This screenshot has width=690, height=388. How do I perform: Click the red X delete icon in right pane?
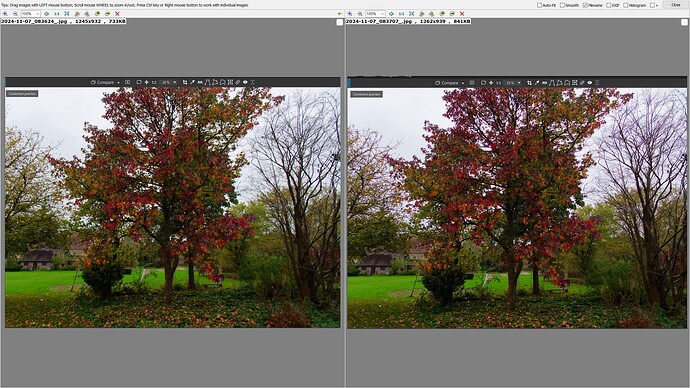(x=462, y=14)
